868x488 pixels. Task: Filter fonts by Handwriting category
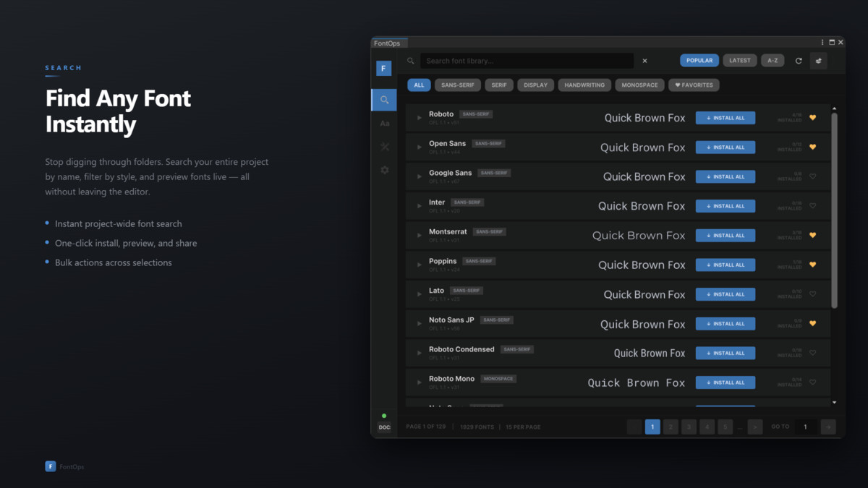click(584, 85)
